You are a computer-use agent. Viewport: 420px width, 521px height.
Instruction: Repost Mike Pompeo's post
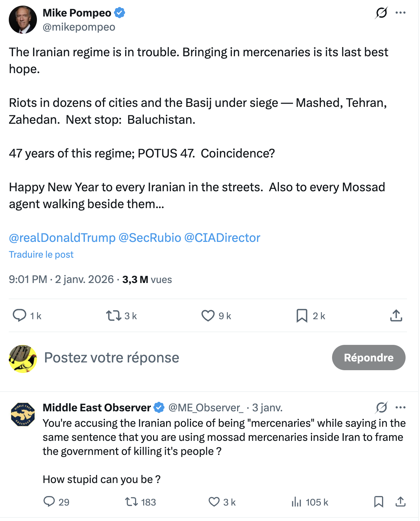[x=114, y=315]
